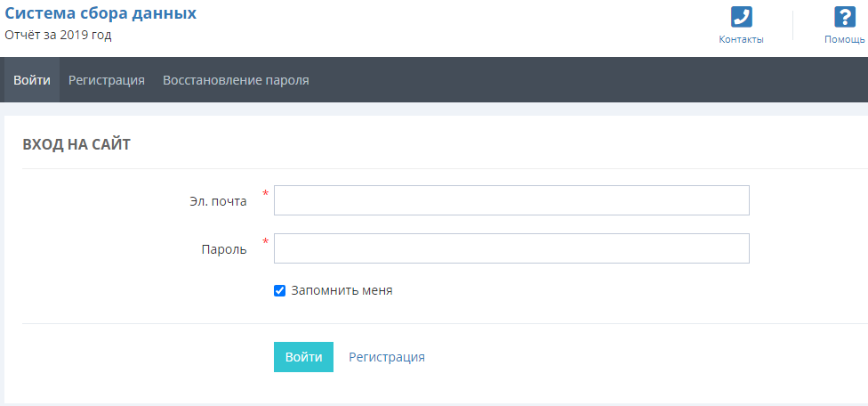Click the Контакты text label in header
The image size is (868, 406).
(x=741, y=40)
